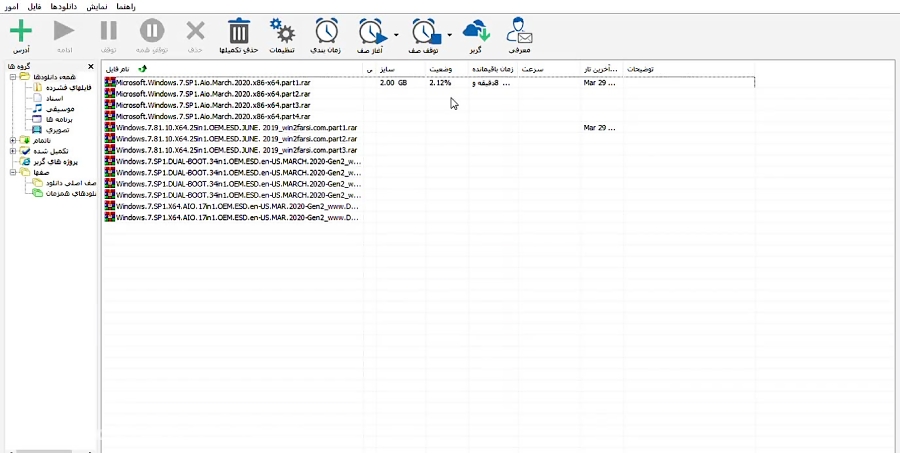Image resolution: width=900 pixels, height=453 pixels.
Task: Click the 2.12% status cell
Action: (440, 83)
